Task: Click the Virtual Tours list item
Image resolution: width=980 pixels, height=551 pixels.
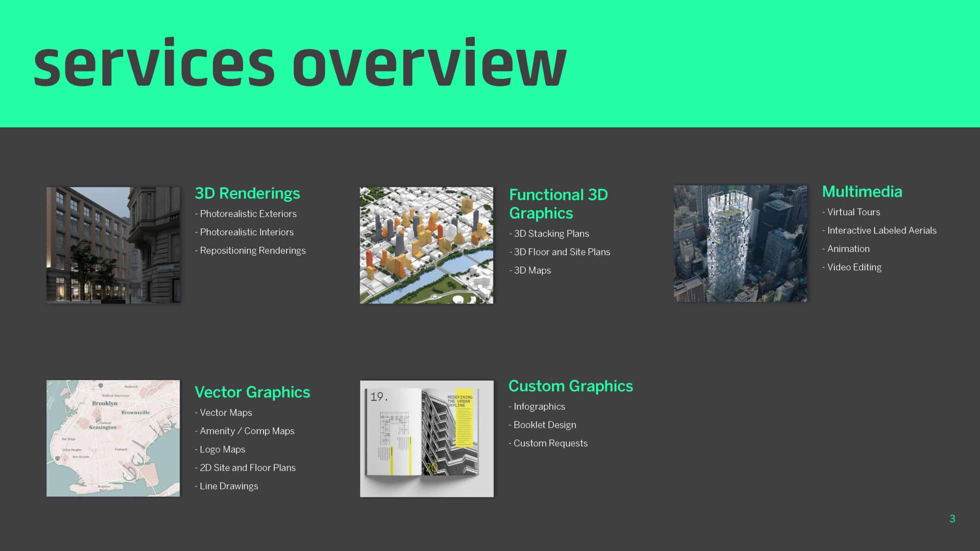Action: (x=853, y=212)
